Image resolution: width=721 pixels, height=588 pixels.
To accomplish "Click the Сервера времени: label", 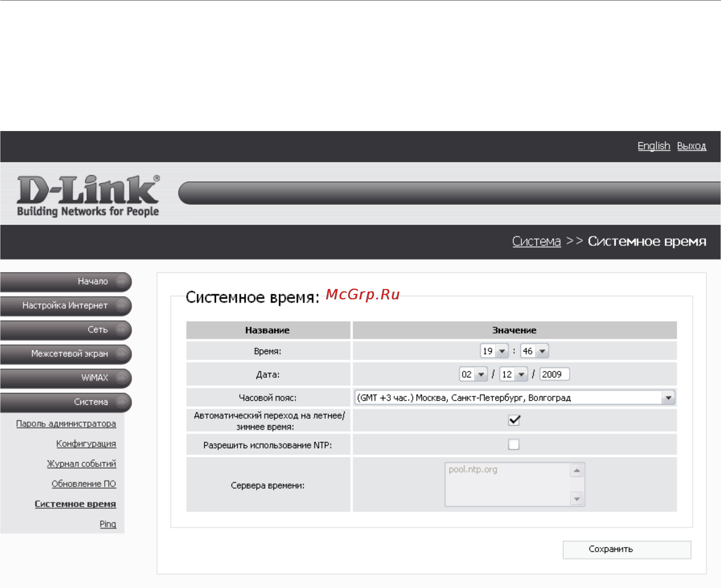I will 267,485.
